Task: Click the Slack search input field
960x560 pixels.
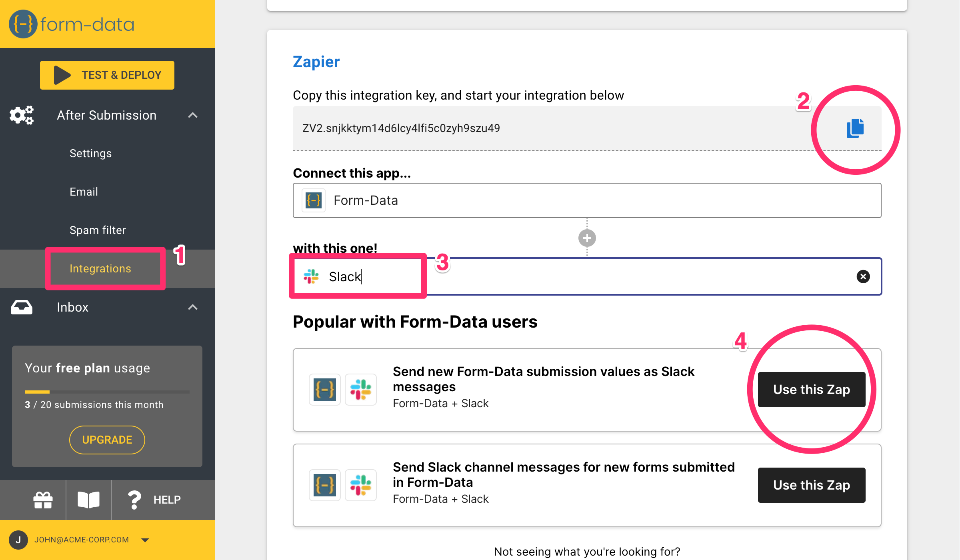Action: [587, 276]
